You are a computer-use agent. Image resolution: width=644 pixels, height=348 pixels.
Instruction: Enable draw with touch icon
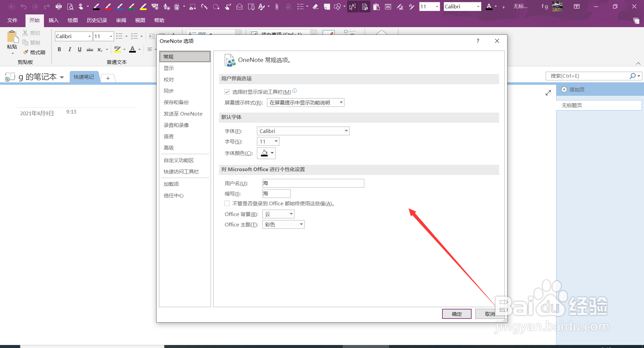click(x=228, y=6)
